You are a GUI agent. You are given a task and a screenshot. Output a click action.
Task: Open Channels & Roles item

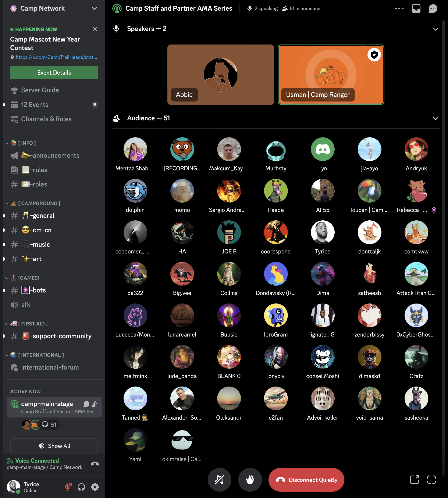click(x=46, y=119)
